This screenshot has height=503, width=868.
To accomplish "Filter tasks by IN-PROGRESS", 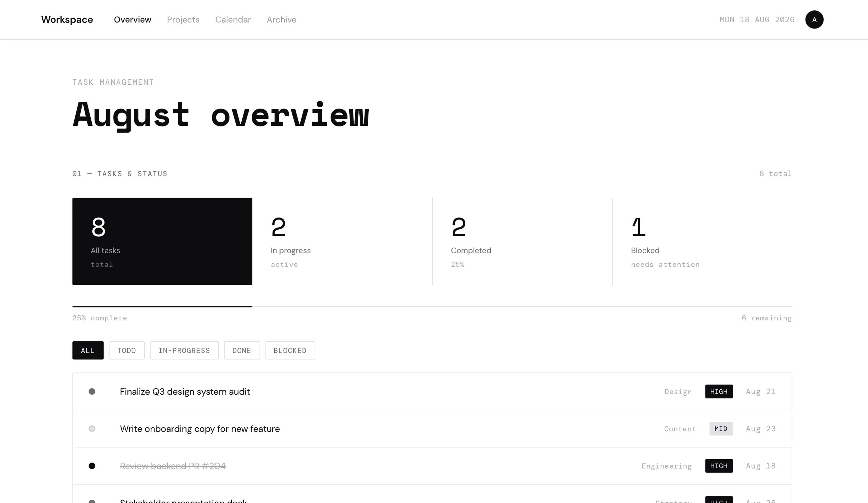I will coord(184,350).
